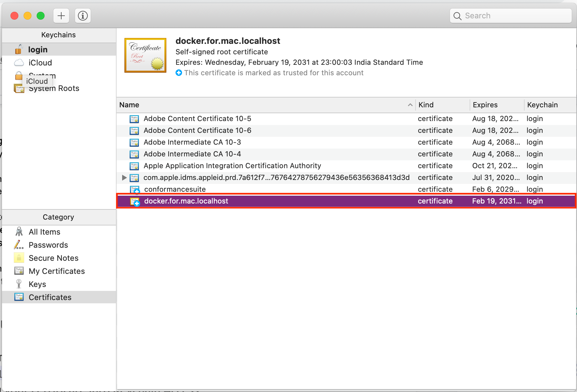Select the Passwords category
The height and width of the screenshot is (392, 577).
59,245
